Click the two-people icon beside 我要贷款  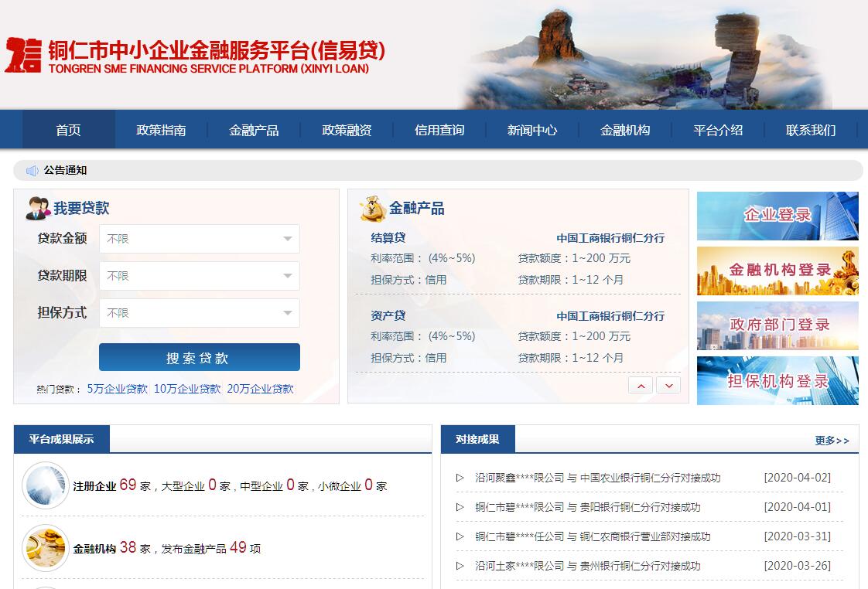[x=38, y=208]
